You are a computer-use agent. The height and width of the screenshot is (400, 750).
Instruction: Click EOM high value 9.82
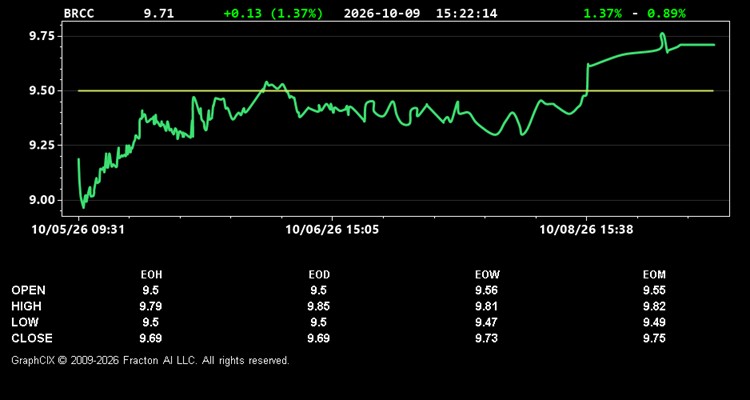coord(654,306)
